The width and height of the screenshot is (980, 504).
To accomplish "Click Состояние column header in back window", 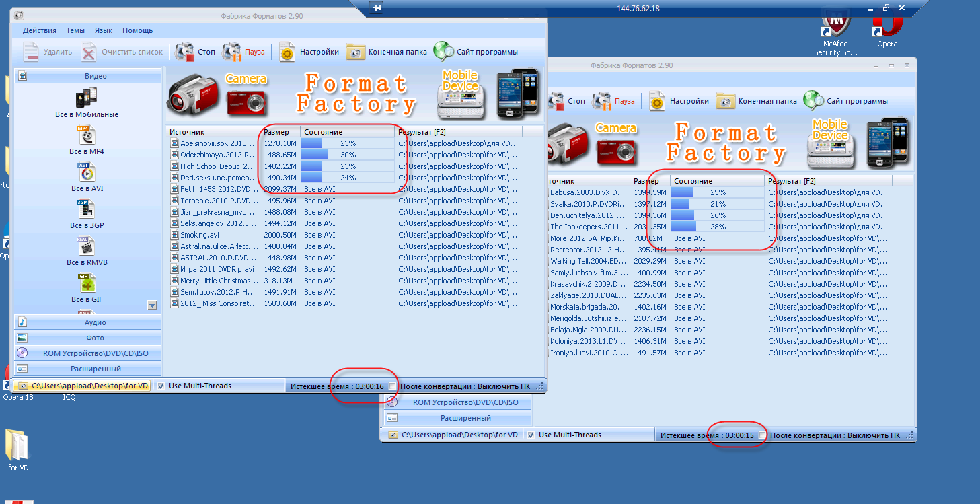I will click(x=717, y=181).
